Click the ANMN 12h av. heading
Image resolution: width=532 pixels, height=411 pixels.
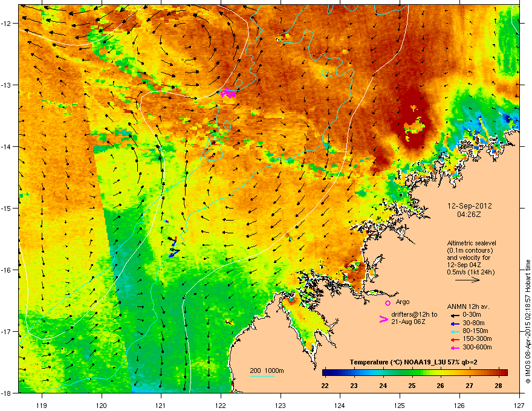[x=468, y=306]
